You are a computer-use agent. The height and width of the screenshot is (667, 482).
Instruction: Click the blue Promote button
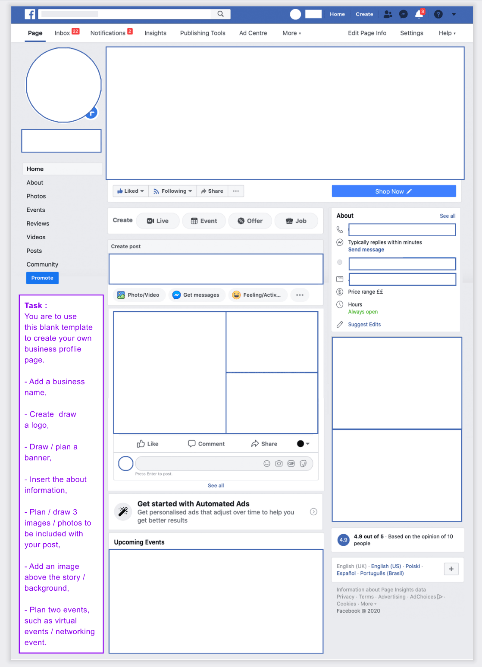point(42,278)
